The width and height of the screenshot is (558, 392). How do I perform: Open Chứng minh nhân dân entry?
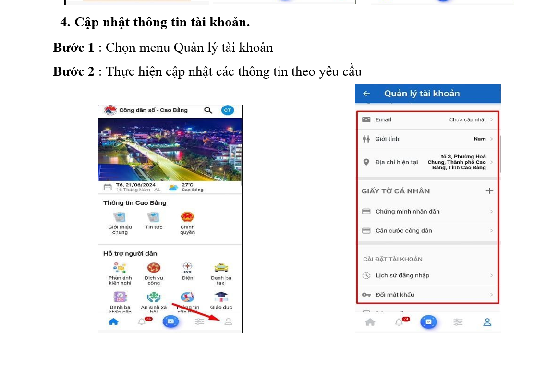click(428, 212)
